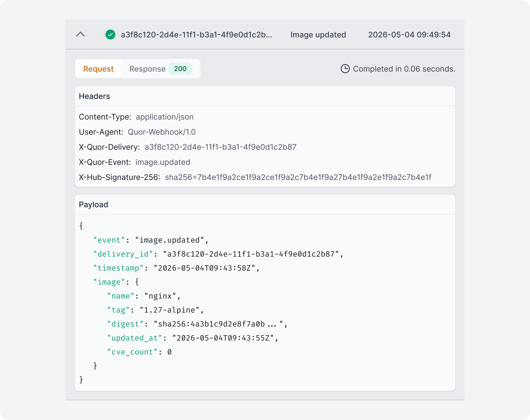Image resolution: width=530 pixels, height=420 pixels.
Task: Click the "name" key in payload
Action: [121, 296]
